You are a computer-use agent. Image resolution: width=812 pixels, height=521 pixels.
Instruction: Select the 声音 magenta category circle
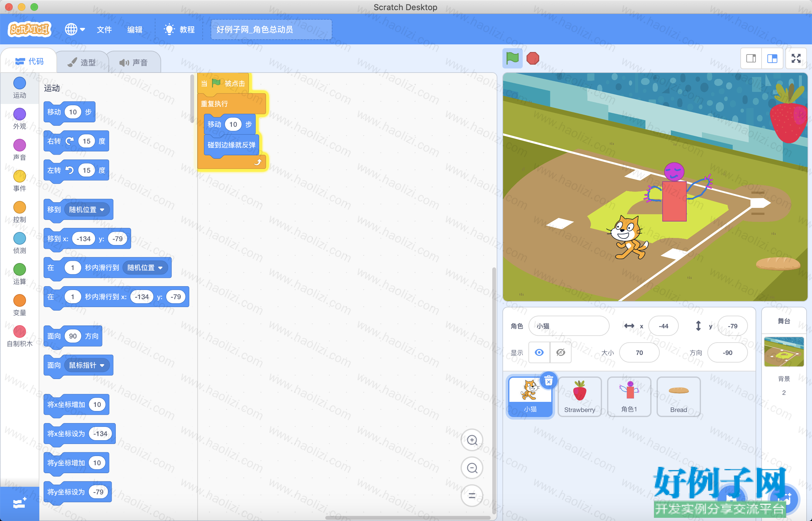[19, 145]
